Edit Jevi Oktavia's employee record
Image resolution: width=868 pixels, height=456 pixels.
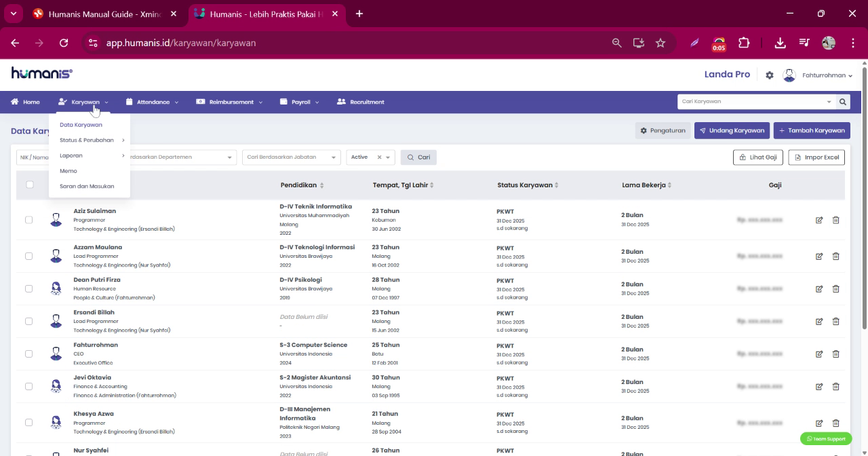[819, 386]
